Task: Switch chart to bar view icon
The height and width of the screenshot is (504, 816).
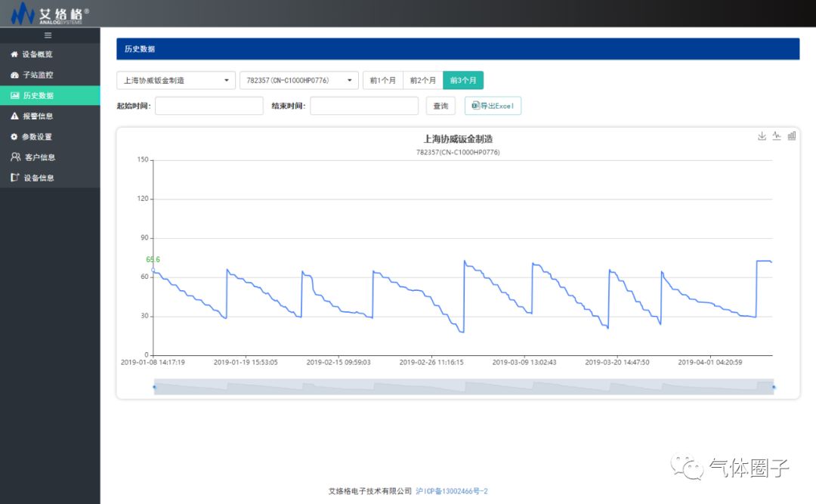Action: [x=792, y=136]
